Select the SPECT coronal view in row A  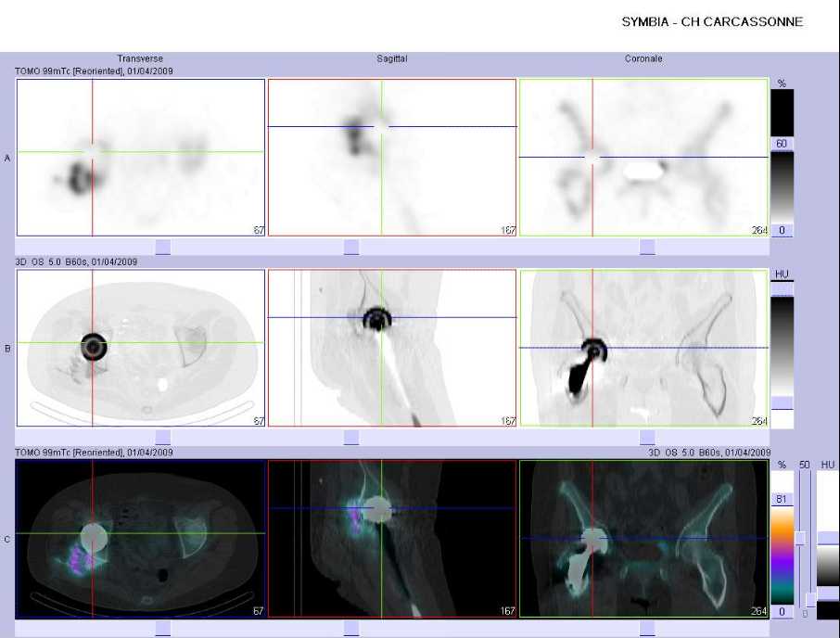[x=644, y=158]
